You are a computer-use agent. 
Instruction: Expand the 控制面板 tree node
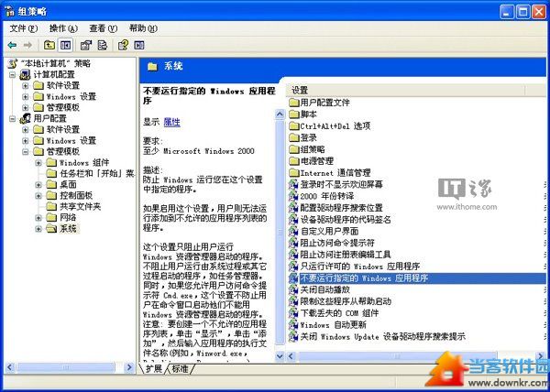point(38,196)
